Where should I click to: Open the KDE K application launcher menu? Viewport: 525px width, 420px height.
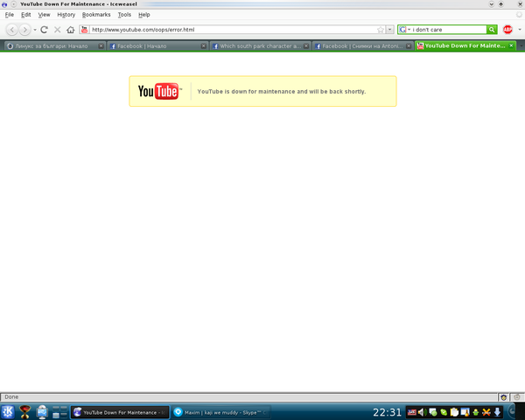pos(8,412)
